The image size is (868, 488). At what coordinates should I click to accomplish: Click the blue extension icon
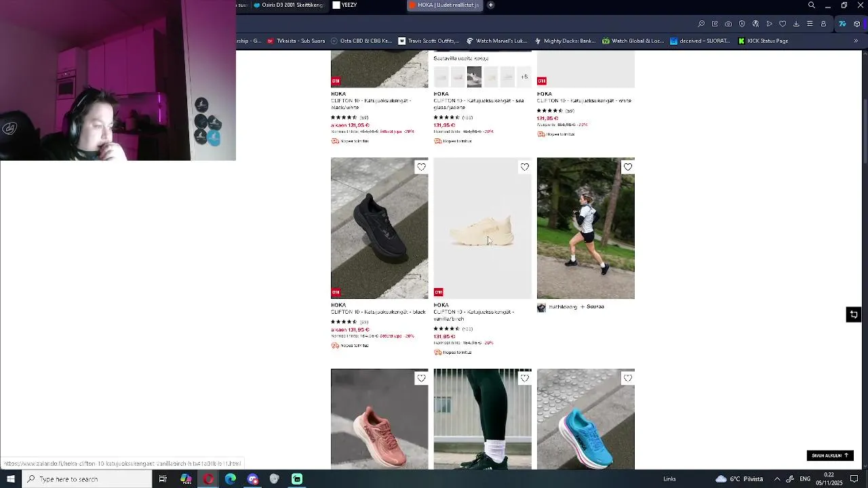pos(842,24)
